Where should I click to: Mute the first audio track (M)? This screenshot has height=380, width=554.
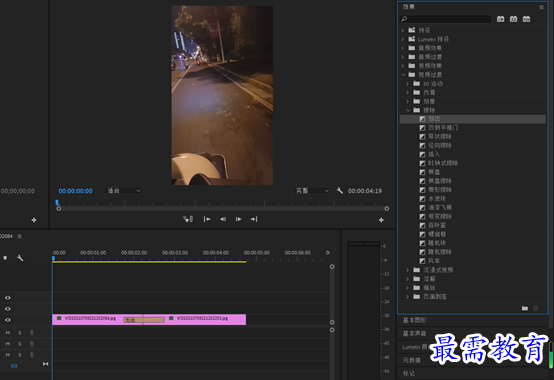[x=8, y=333]
